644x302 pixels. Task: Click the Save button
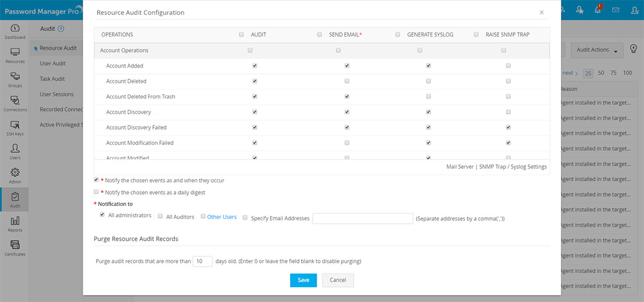tap(303, 280)
